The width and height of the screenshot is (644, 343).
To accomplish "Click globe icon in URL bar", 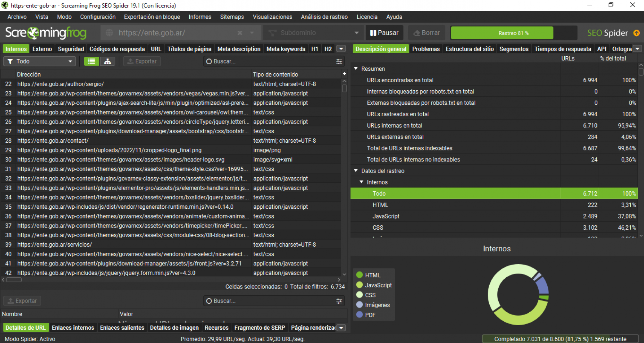I will point(109,33).
